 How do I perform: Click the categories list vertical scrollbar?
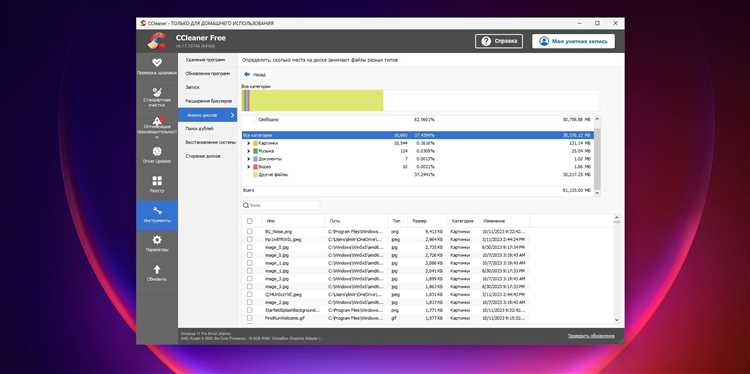point(596,158)
